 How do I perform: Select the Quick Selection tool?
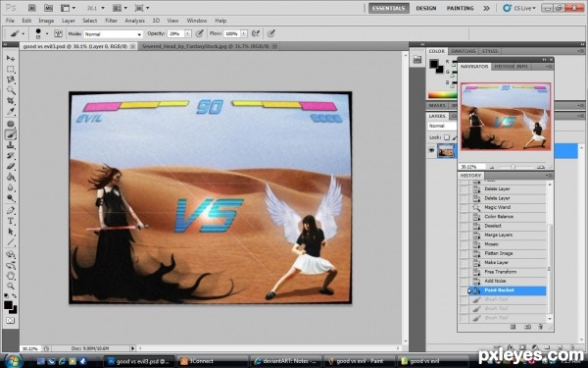tap(10, 90)
